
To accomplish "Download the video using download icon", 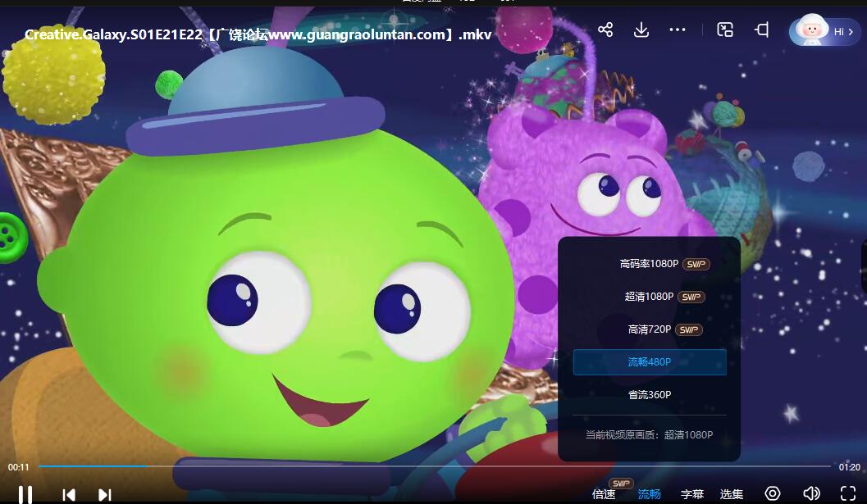I will click(641, 30).
